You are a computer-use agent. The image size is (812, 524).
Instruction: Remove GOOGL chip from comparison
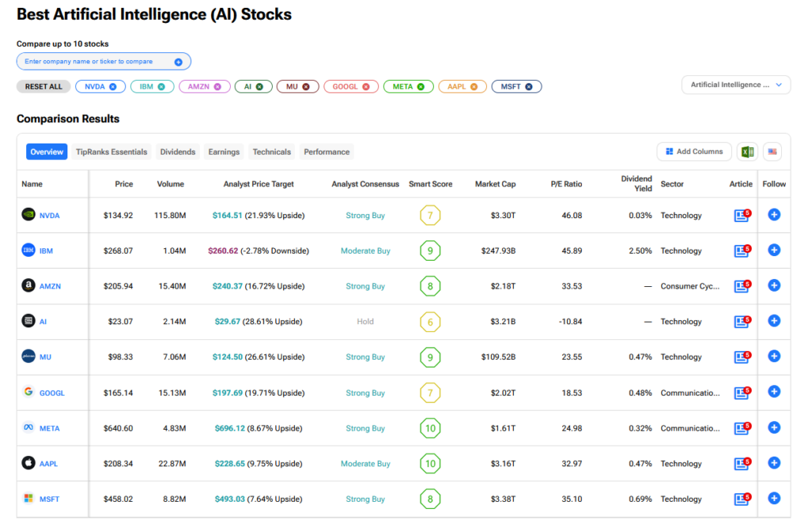click(366, 86)
